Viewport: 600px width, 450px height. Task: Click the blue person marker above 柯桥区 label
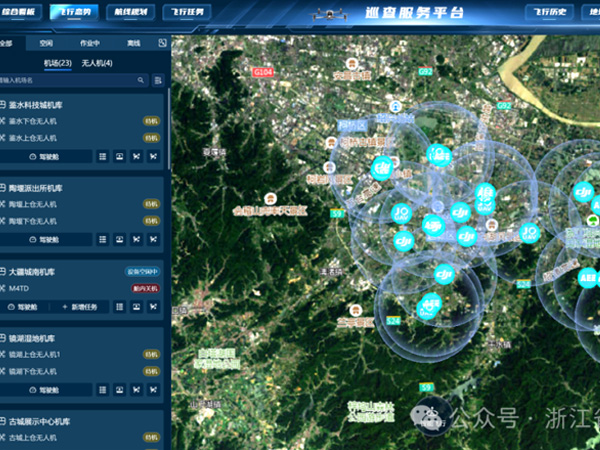click(x=395, y=107)
